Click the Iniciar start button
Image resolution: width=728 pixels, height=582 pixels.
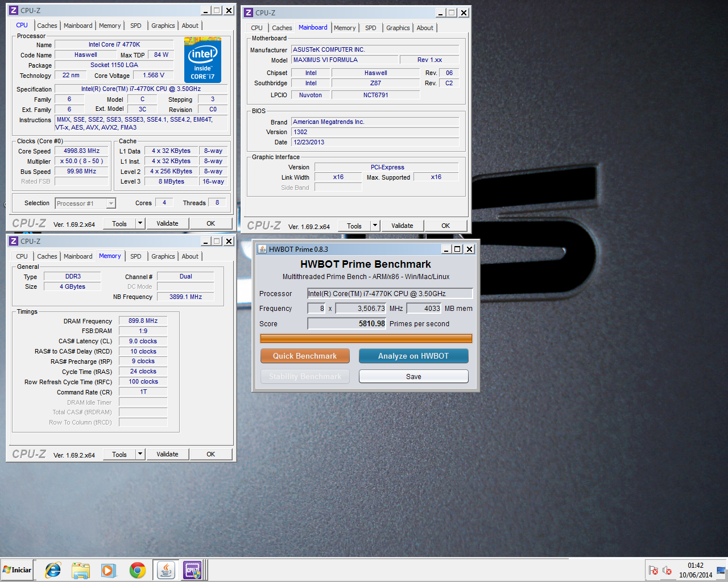click(x=17, y=570)
